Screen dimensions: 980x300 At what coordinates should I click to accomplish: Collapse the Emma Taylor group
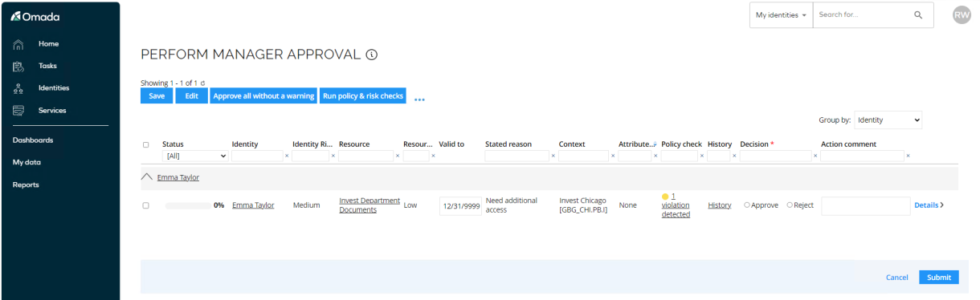point(146,177)
